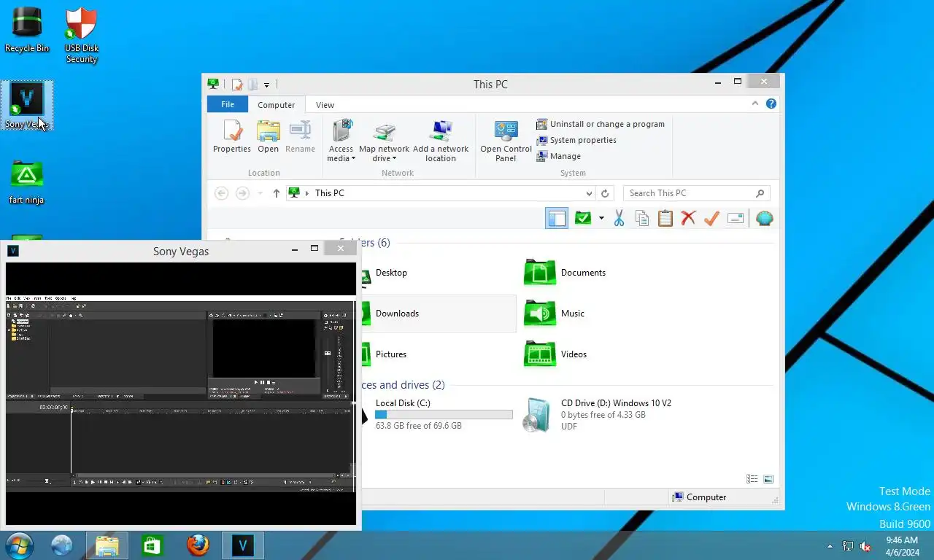The height and width of the screenshot is (560, 934).
Task: Click quick access New folder icon
Action: pos(252,85)
